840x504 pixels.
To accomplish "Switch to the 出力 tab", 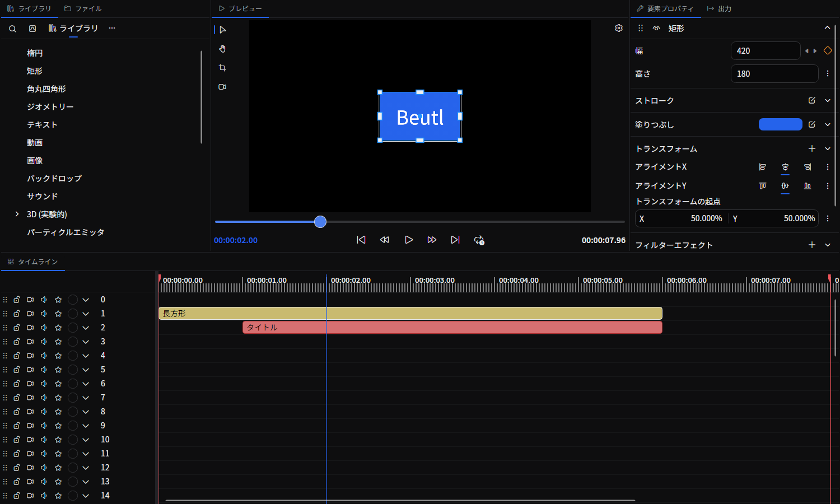I will (720, 8).
